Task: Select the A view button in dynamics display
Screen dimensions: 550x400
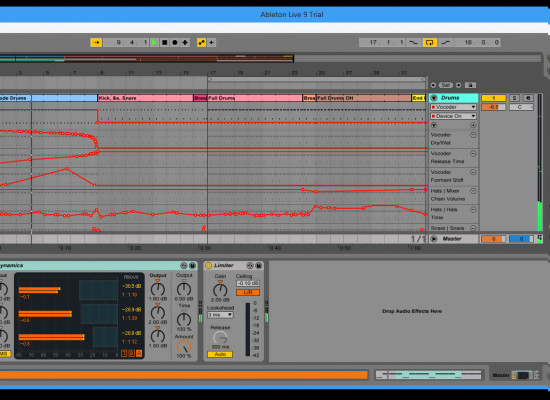Action: point(139,353)
